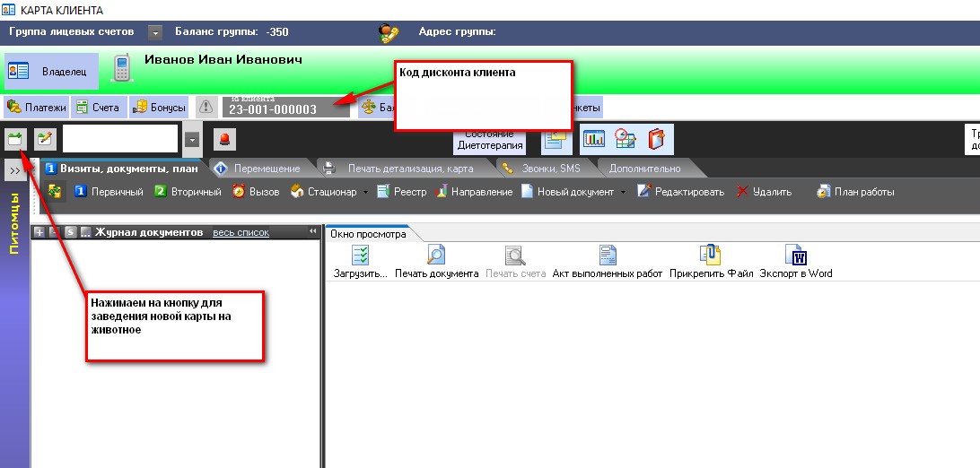Click the edit card pencil icon
Image resolution: width=980 pixels, height=468 pixels.
(44, 139)
